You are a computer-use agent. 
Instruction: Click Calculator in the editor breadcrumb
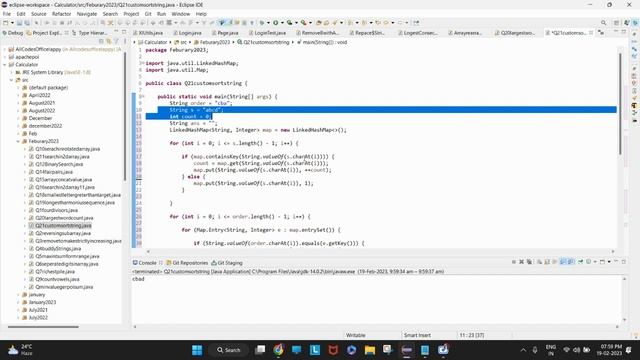click(155, 42)
